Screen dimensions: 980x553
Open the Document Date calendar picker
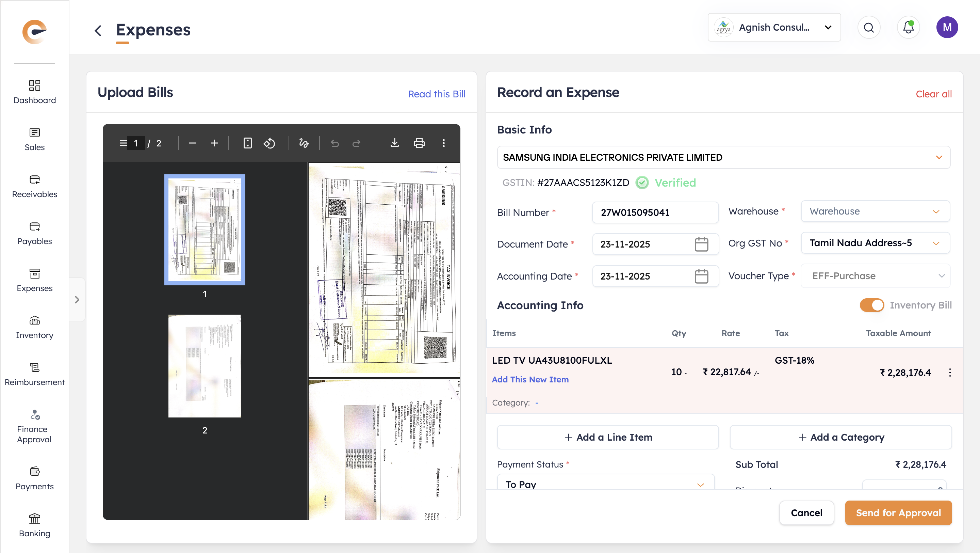pos(701,244)
